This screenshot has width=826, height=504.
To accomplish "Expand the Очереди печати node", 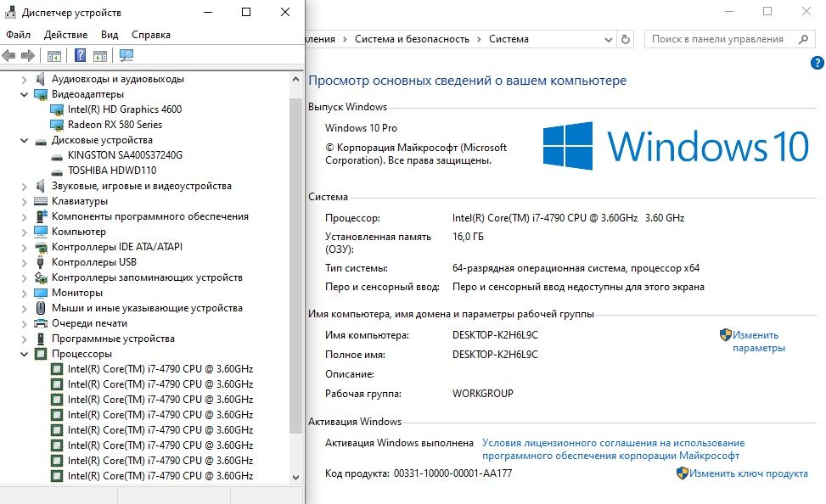I will tap(25, 324).
